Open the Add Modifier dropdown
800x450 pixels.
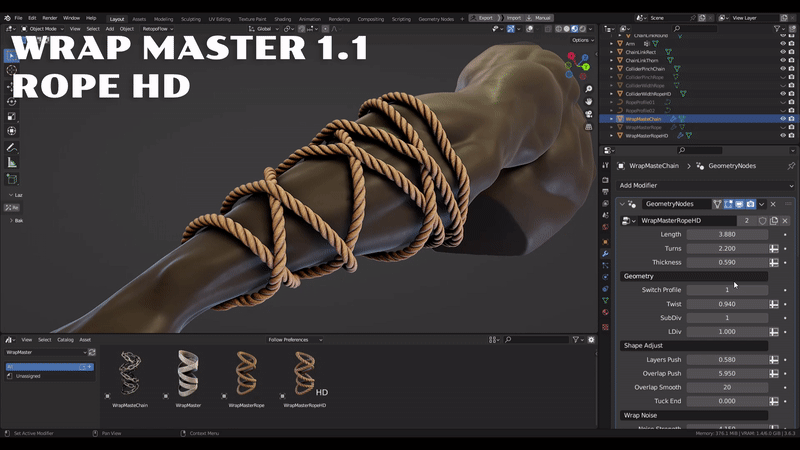[706, 186]
